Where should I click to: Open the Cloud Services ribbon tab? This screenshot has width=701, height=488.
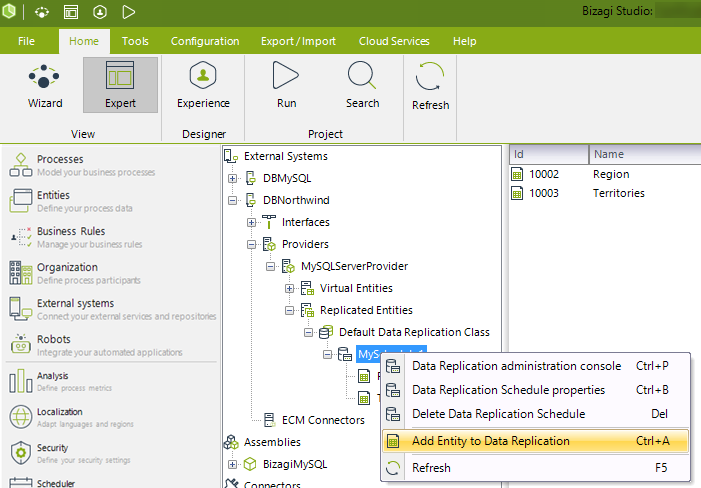coord(394,41)
